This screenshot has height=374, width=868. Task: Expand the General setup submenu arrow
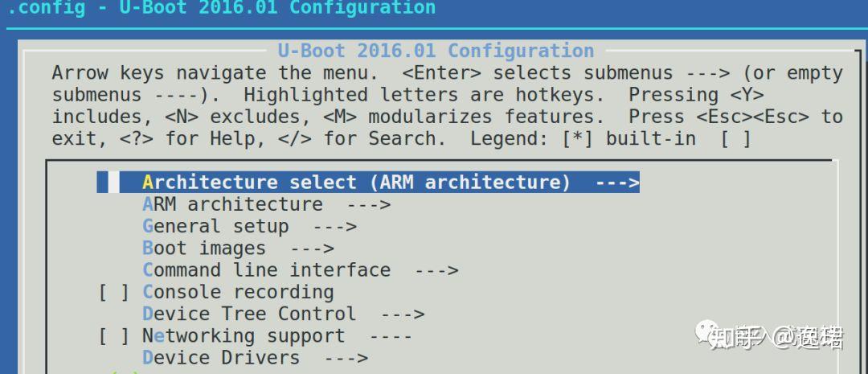pyautogui.click(x=335, y=227)
